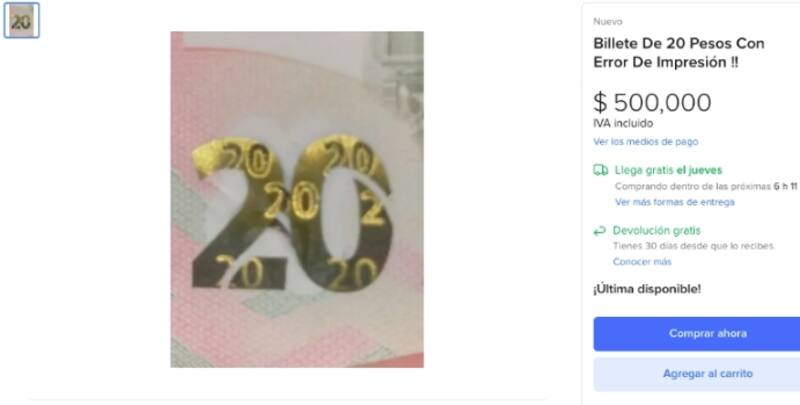Click the Tienes 30 días return text
This screenshot has height=405, width=800.
[694, 246]
